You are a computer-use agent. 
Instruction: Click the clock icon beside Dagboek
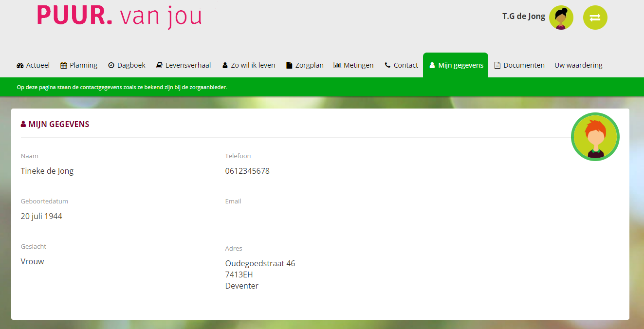[x=111, y=65]
